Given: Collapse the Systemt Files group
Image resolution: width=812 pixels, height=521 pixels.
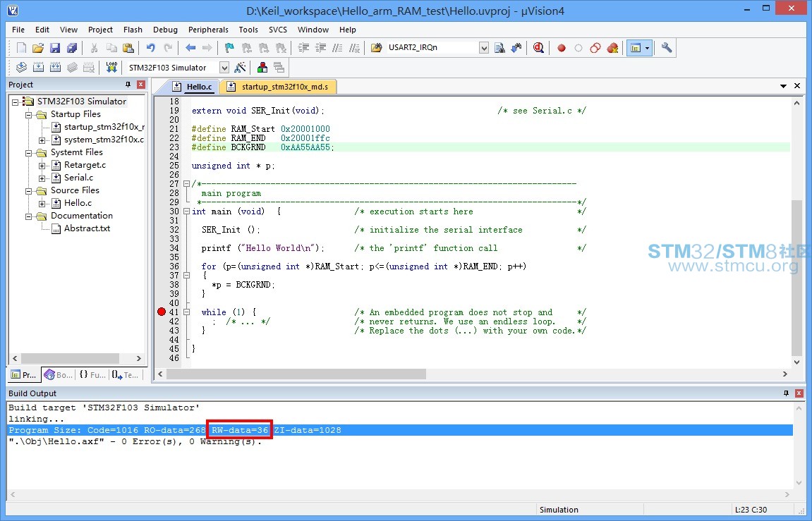Looking at the screenshot, I should coord(28,152).
